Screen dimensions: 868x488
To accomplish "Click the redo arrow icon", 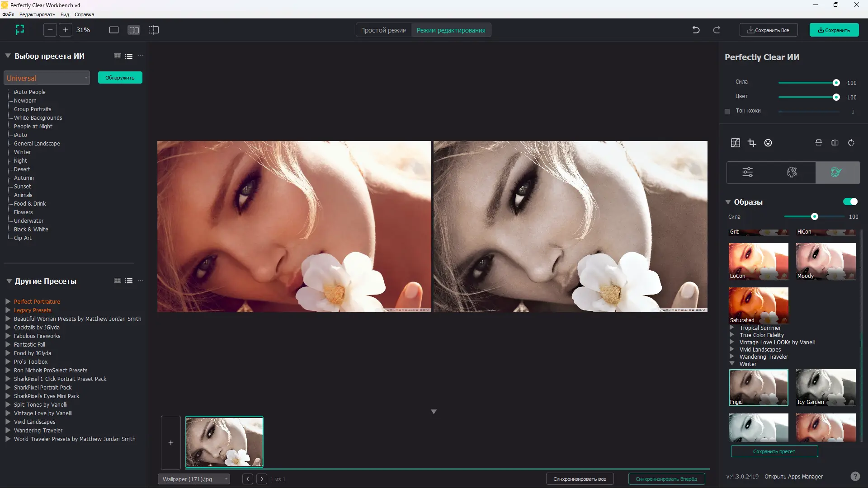I will [x=717, y=30].
